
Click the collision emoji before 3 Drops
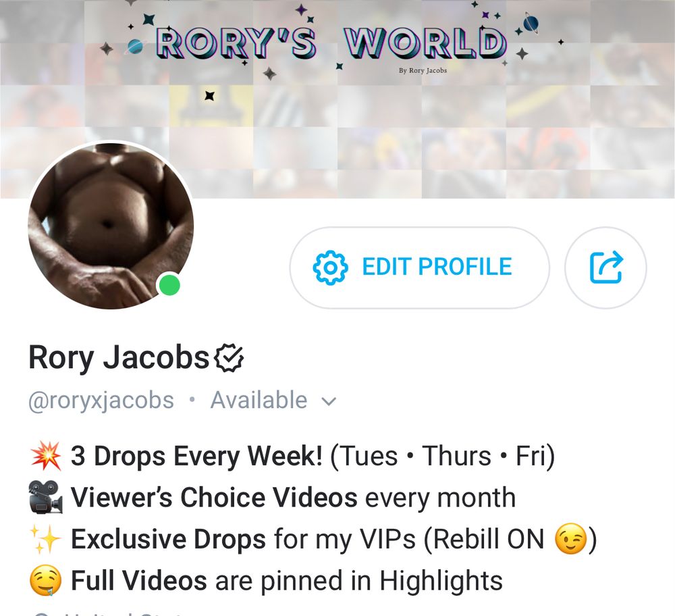coord(46,456)
